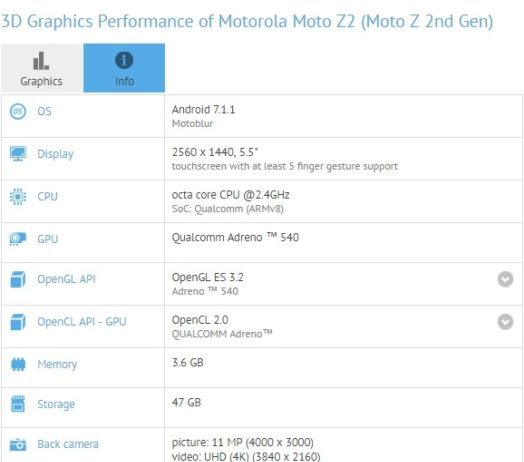The width and height of the screenshot is (524, 462).
Task: Expand the OpenCL 2.0 details
Action: click(x=505, y=322)
